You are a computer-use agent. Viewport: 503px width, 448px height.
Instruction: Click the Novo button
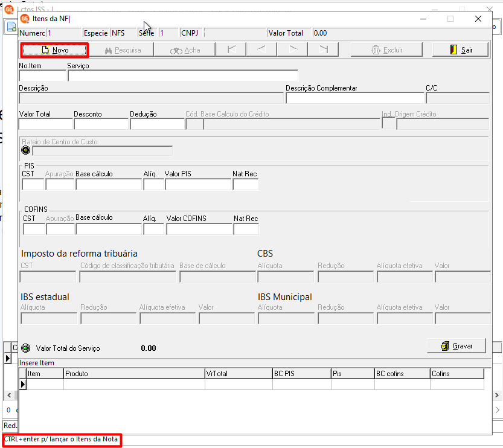[54, 50]
